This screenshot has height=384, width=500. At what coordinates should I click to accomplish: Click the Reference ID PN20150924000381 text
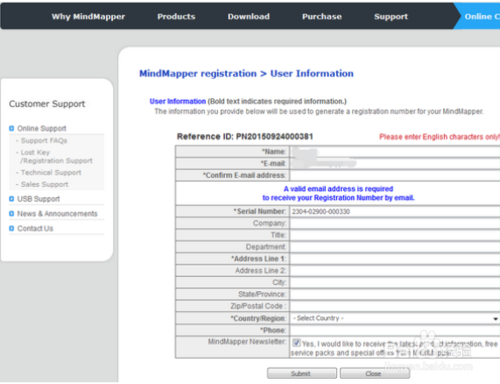245,137
